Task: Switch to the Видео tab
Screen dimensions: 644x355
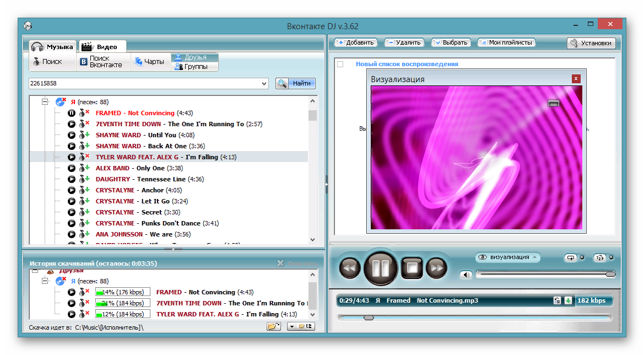Action: coord(102,47)
